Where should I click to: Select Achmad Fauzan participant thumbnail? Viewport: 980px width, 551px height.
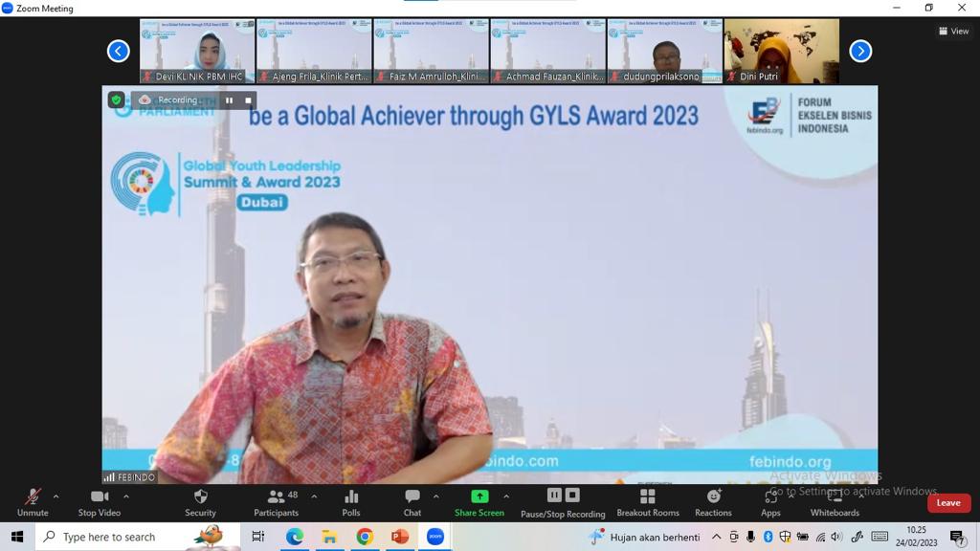[x=548, y=52]
